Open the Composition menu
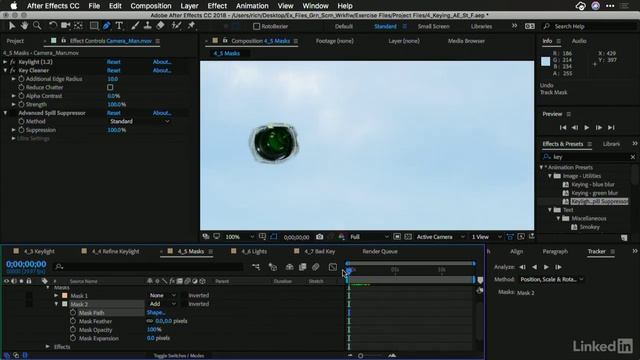Screen dimensions: 640x360 click(151, 6)
